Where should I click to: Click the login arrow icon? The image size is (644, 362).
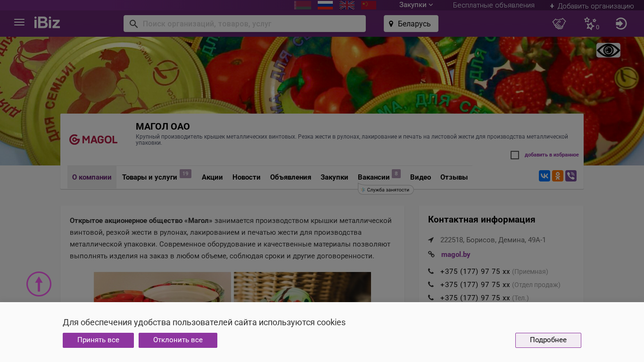(x=621, y=24)
